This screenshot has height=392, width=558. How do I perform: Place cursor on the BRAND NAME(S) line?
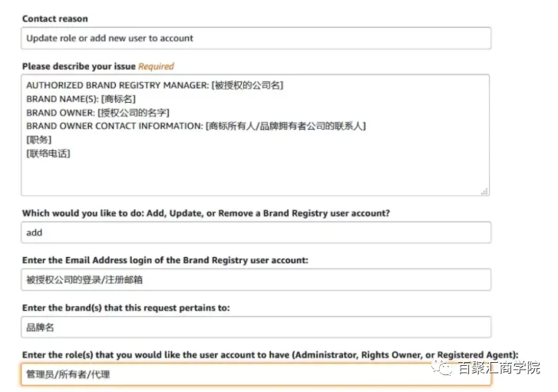coord(81,99)
